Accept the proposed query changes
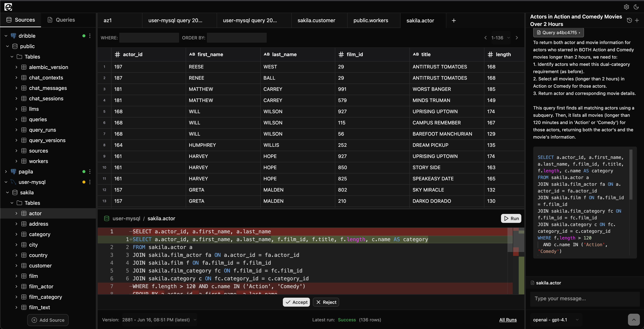Screen dimensions: 644x329 point(296,302)
